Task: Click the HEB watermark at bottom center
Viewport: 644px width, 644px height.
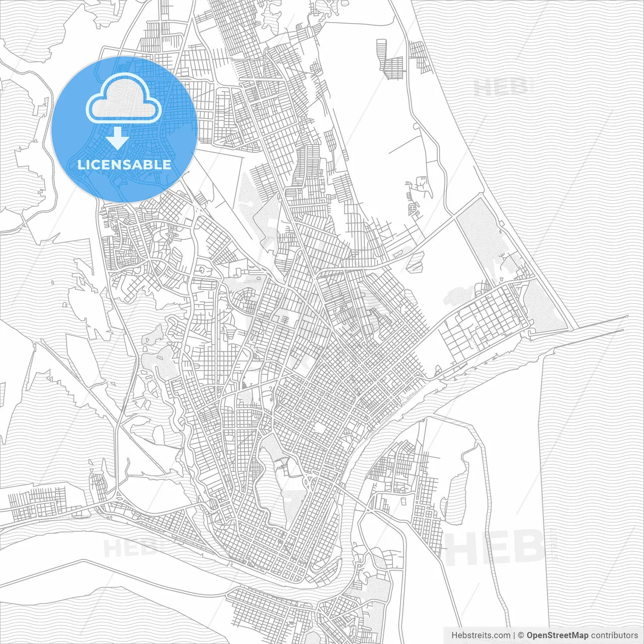Action: click(496, 547)
